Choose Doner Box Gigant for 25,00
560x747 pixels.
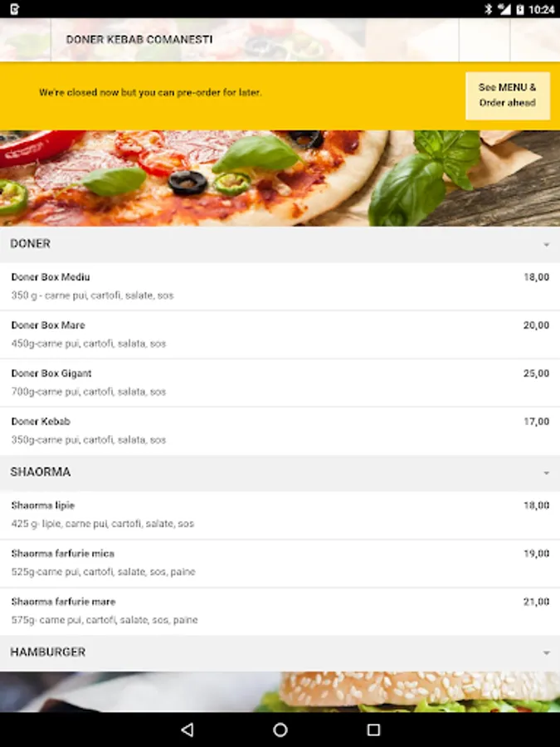(x=280, y=383)
